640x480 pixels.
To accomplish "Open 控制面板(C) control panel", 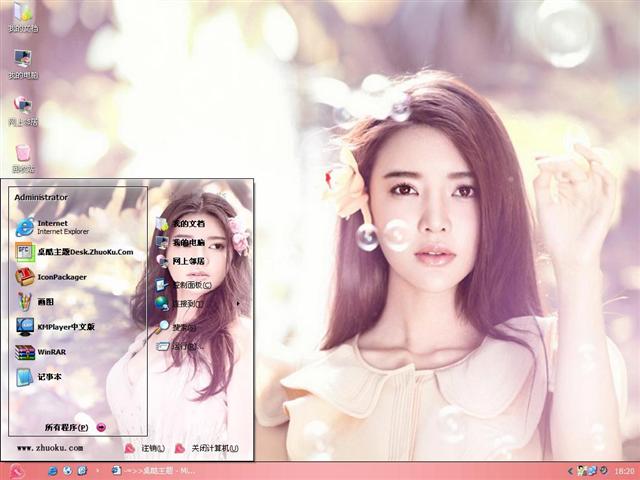I will (184, 285).
